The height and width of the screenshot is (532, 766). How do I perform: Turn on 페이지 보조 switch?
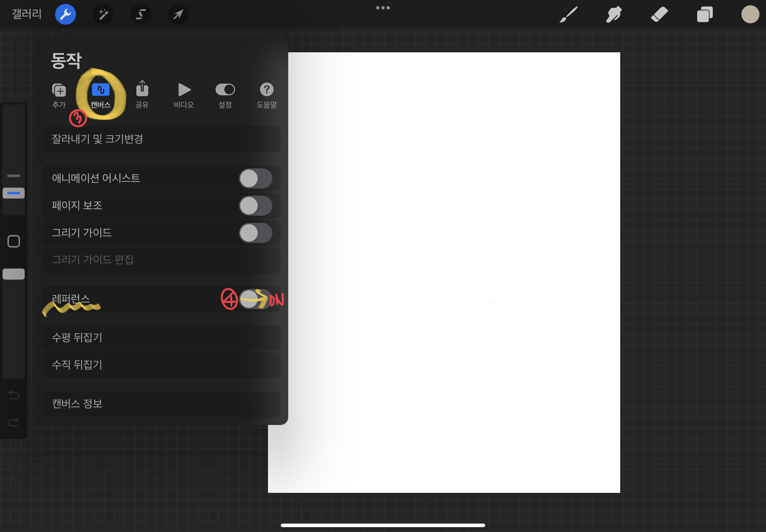click(255, 206)
